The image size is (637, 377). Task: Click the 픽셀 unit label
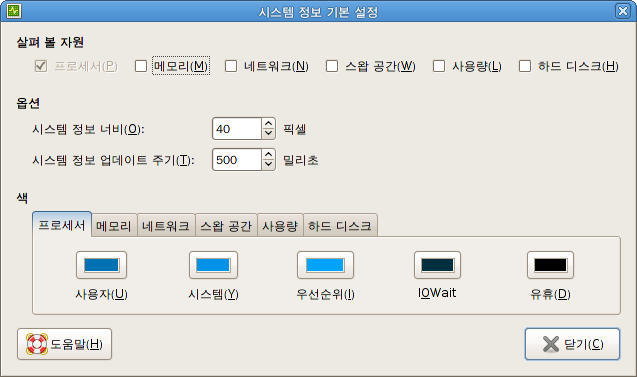pyautogui.click(x=295, y=129)
